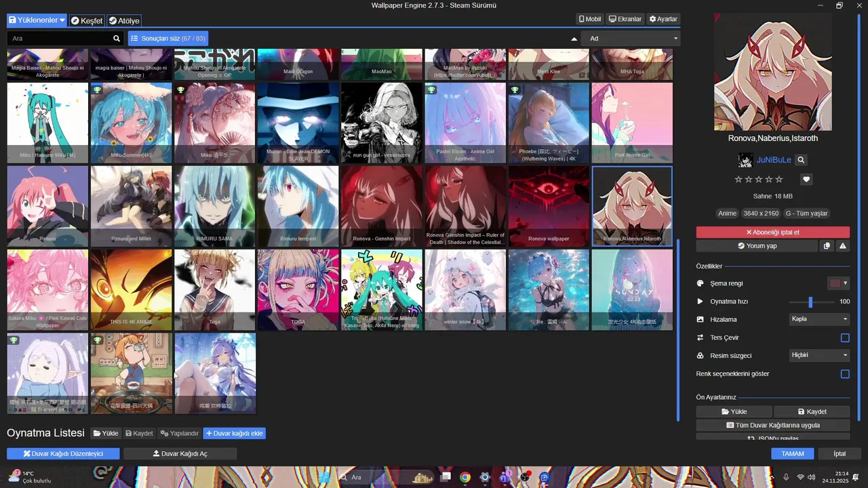The image size is (868, 488).
Task: Expand the Şema rengi color dropdown arrow
Action: [845, 283]
